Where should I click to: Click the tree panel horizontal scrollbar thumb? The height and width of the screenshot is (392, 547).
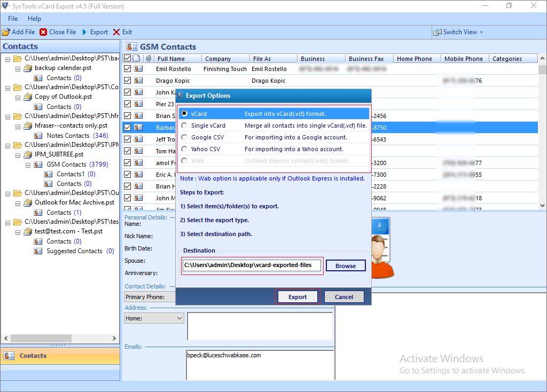pyautogui.click(x=41, y=338)
